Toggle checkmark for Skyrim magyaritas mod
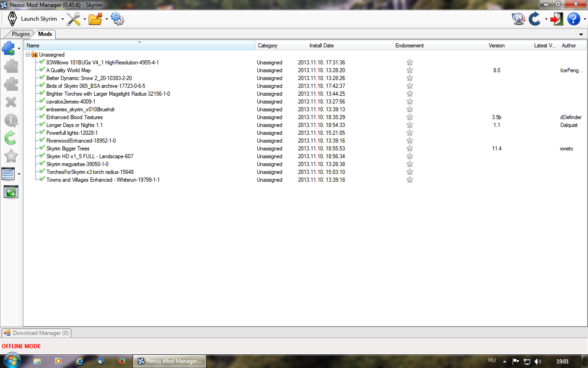 (42, 164)
